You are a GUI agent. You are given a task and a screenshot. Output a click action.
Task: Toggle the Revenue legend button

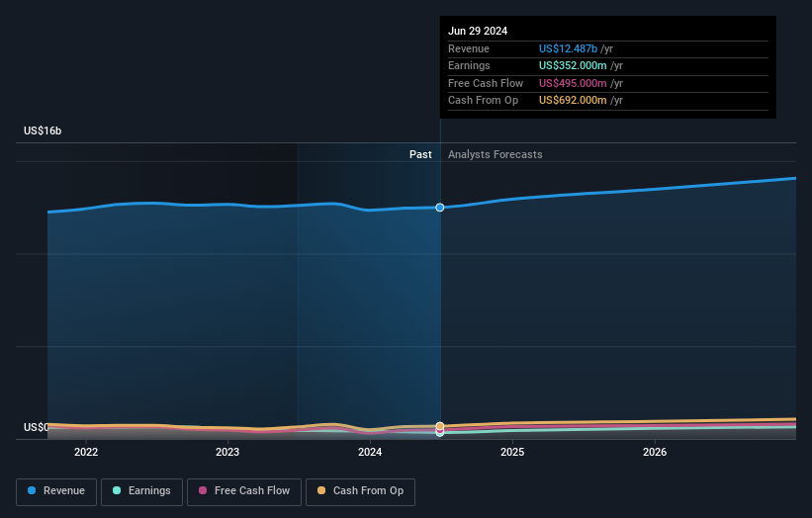point(56,491)
